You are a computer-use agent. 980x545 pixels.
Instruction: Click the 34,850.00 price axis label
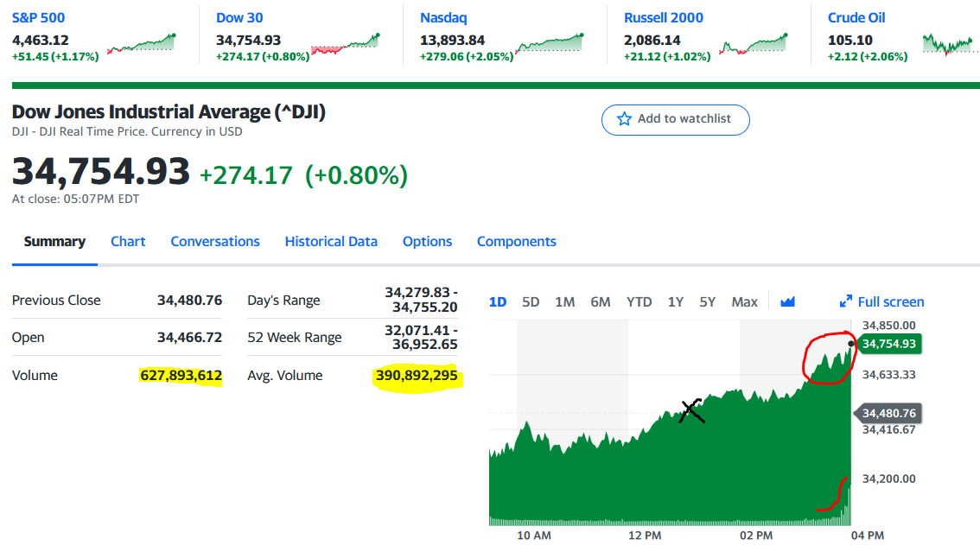(888, 326)
